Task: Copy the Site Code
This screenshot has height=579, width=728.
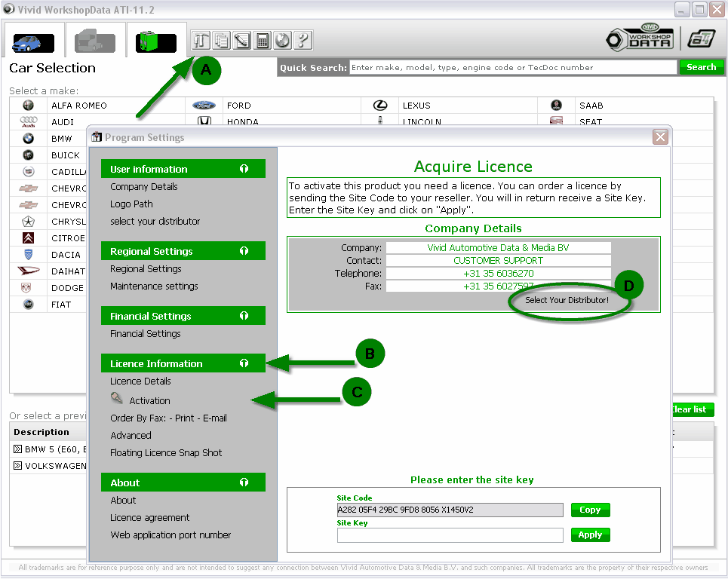Action: coord(590,510)
